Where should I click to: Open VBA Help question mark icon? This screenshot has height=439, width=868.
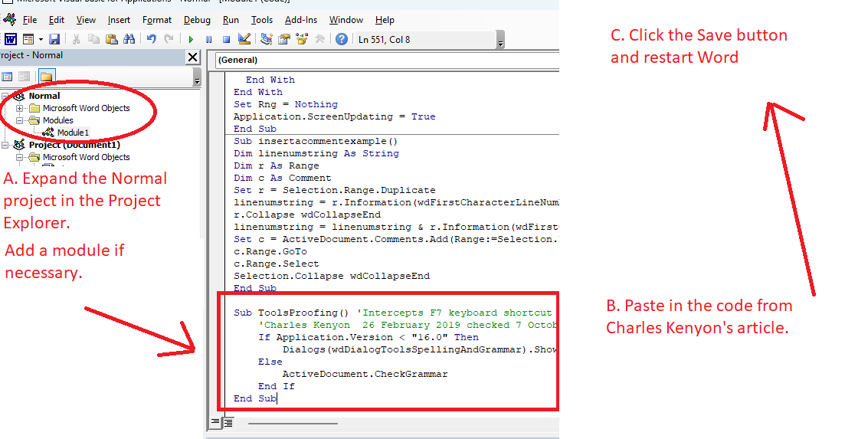tap(342, 39)
